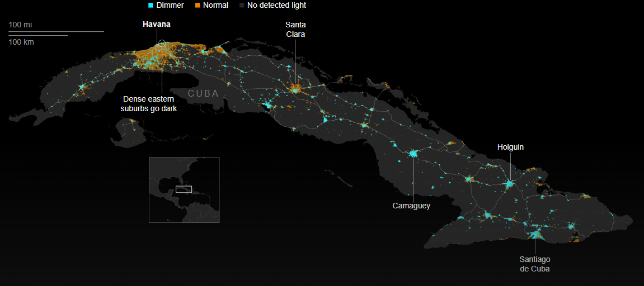Viewport: 644px width, 286px height.
Task: Click the 'No detected light' legend text
Action: [x=276, y=5]
